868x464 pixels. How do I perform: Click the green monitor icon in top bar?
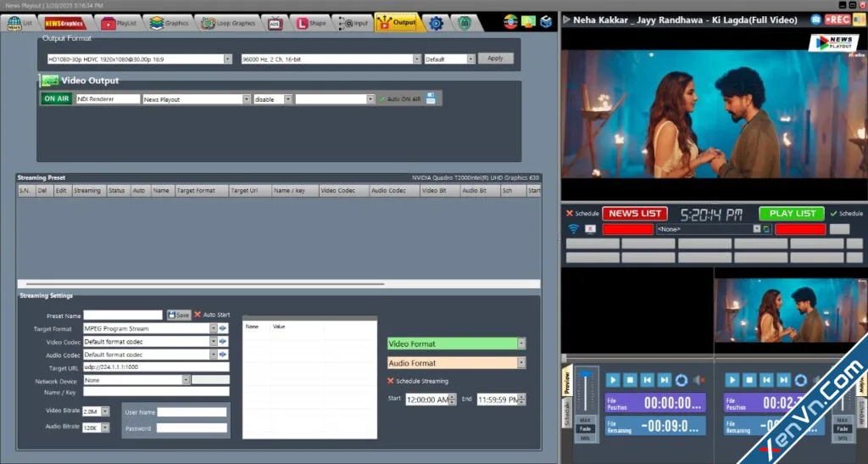528,21
